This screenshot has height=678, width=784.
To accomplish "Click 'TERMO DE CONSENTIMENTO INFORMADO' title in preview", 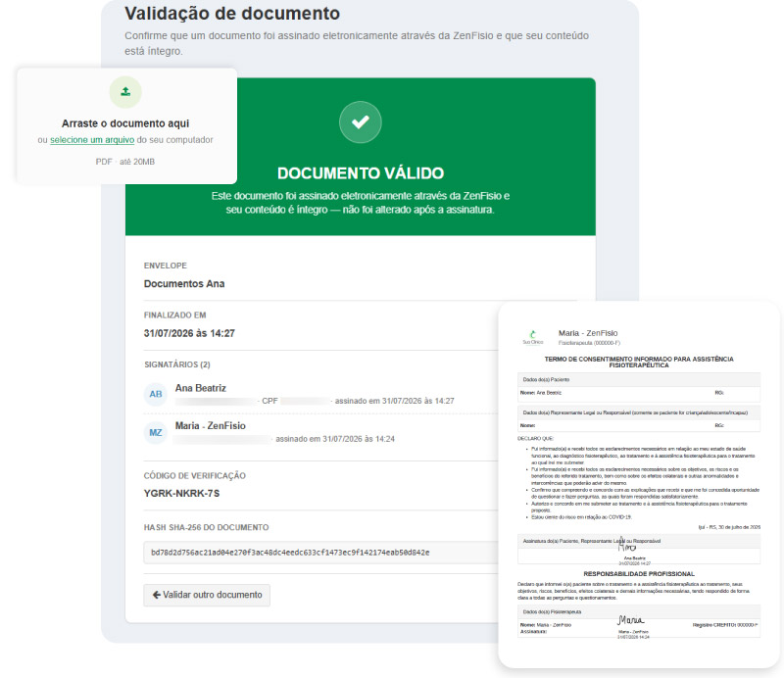I will pos(639,362).
